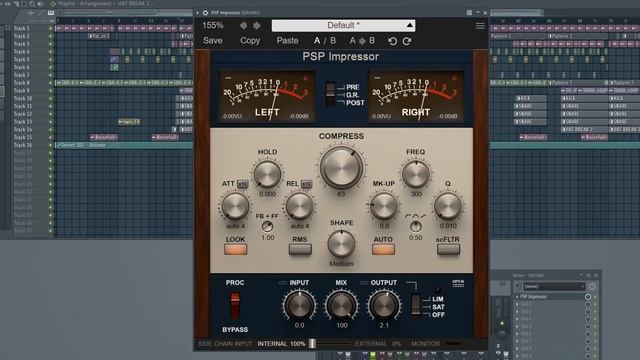The image size is (640, 360).
Task: Adjust the Q knob
Action: pyautogui.click(x=448, y=206)
